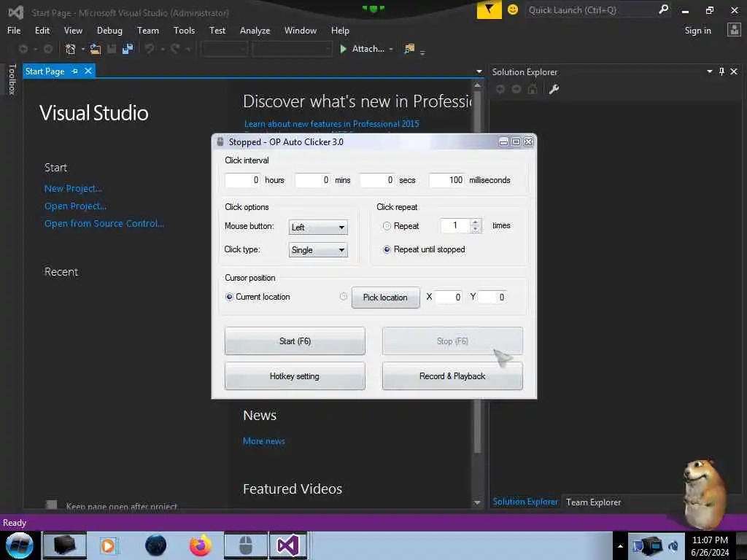Select the Pick location radio button
The height and width of the screenshot is (560, 747).
tap(344, 297)
